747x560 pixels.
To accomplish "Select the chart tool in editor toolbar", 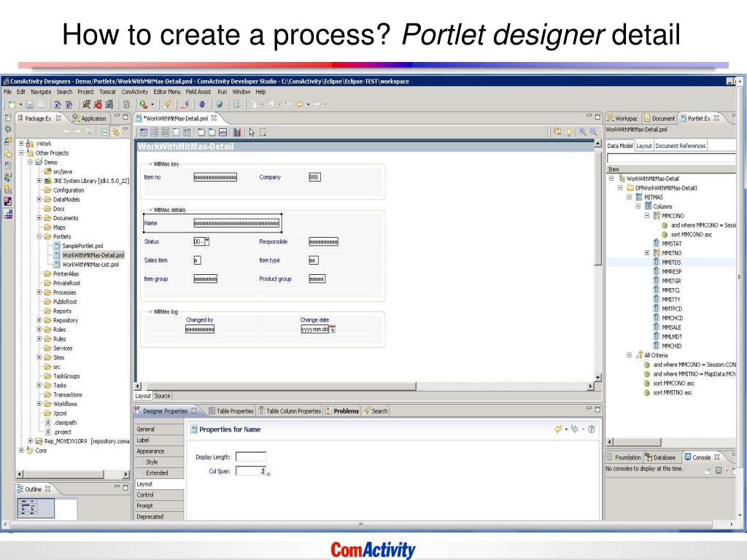I will [237, 133].
